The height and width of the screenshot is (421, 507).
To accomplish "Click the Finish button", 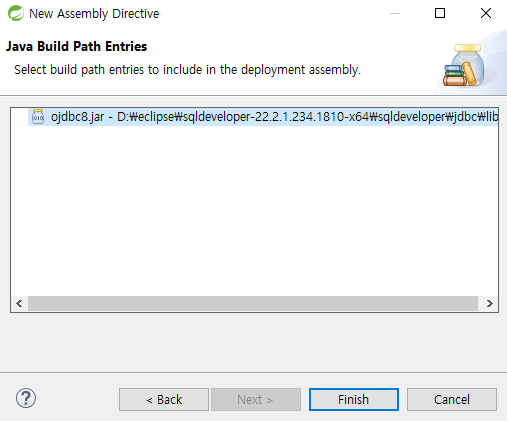I will [x=354, y=399].
